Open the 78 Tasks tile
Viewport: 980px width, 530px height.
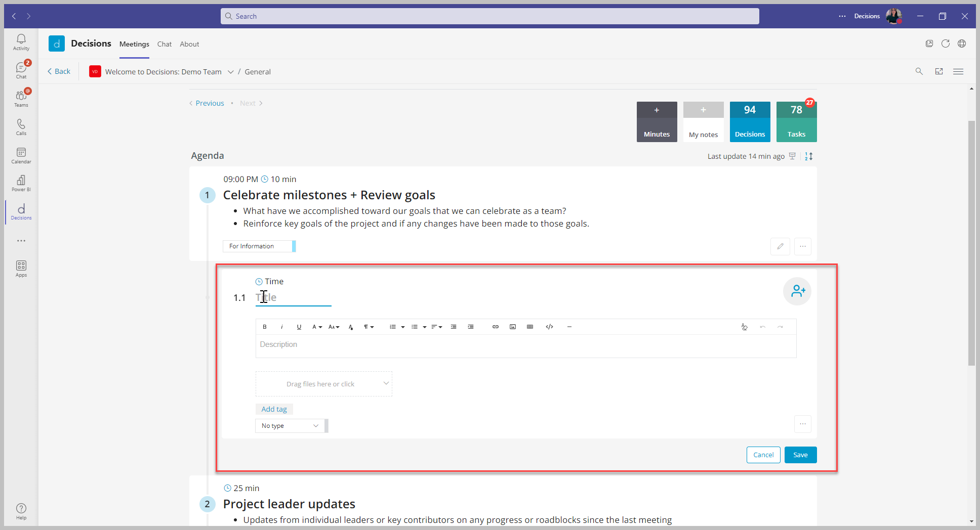pyautogui.click(x=796, y=122)
